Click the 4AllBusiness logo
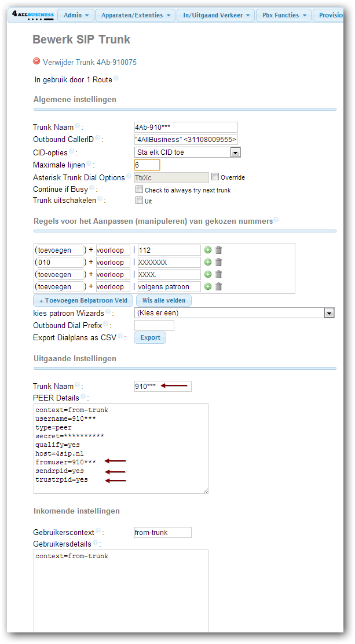The width and height of the screenshot is (355, 644). pos(32,15)
